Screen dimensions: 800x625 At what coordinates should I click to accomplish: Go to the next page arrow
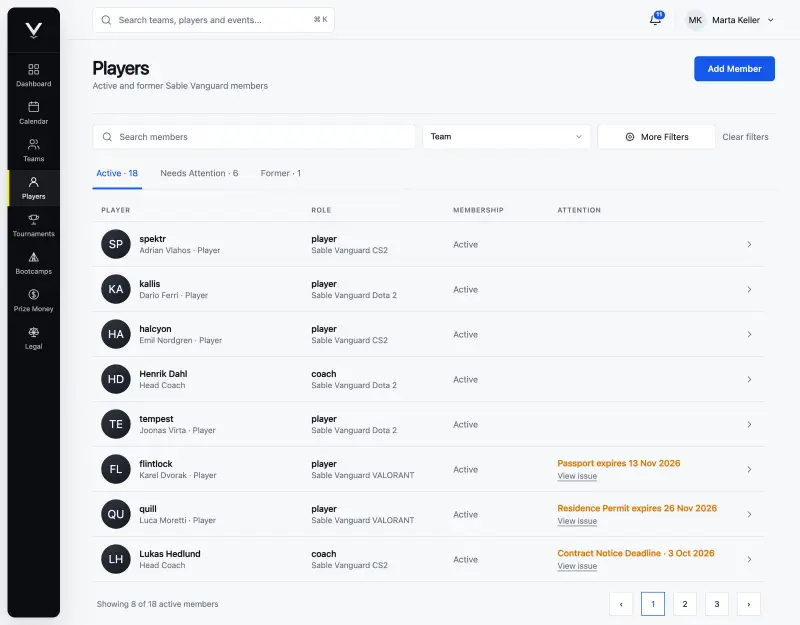pos(749,604)
